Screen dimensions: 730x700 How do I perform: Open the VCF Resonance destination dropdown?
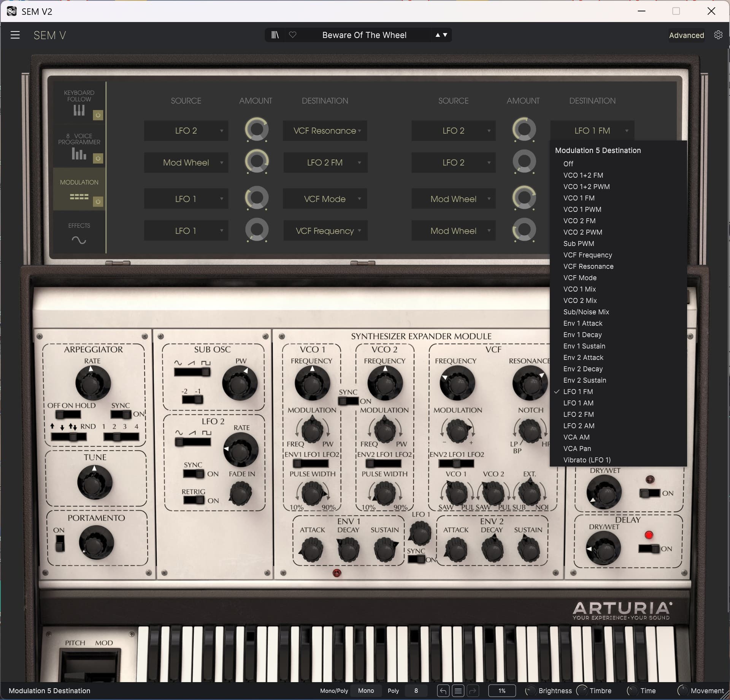[x=325, y=131]
